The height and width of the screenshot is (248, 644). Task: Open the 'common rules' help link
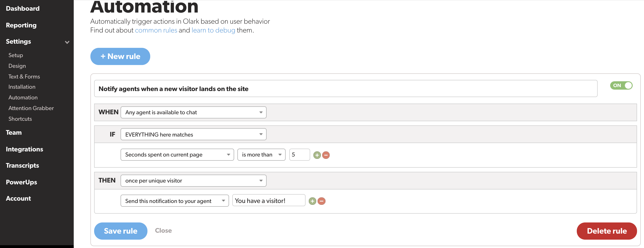(x=156, y=30)
